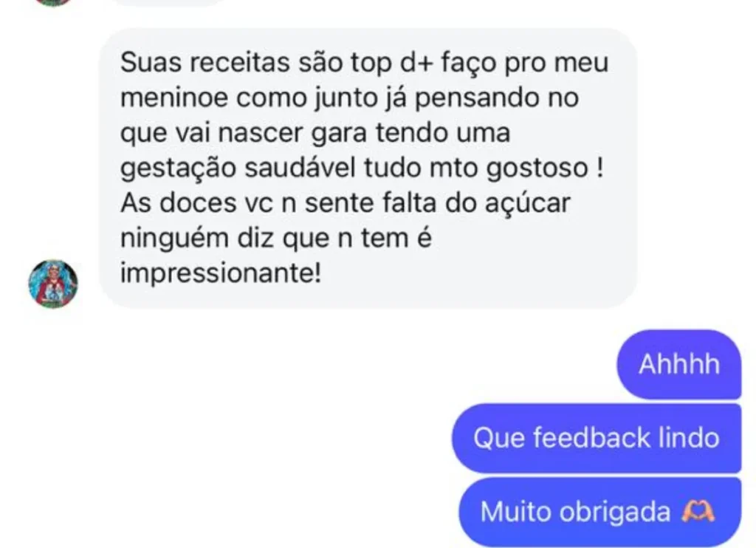Screen dimensions: 756x548
Task: Tap the partially hidden bubble at top
Action: (169, 2)
